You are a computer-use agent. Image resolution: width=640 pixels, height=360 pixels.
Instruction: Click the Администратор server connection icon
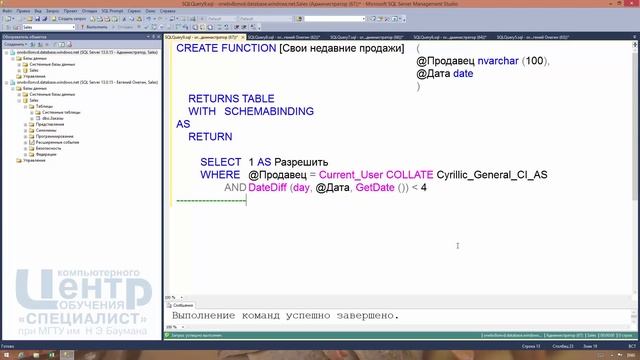point(12,53)
